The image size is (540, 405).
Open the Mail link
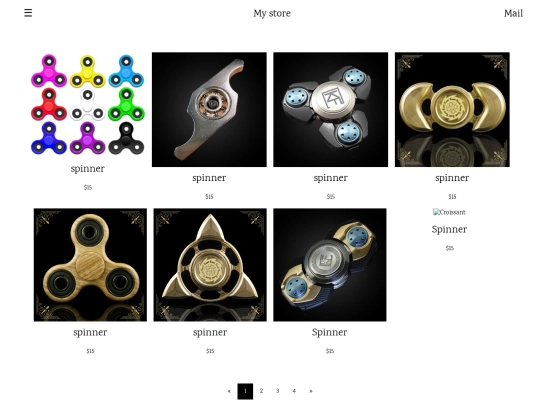pyautogui.click(x=513, y=13)
